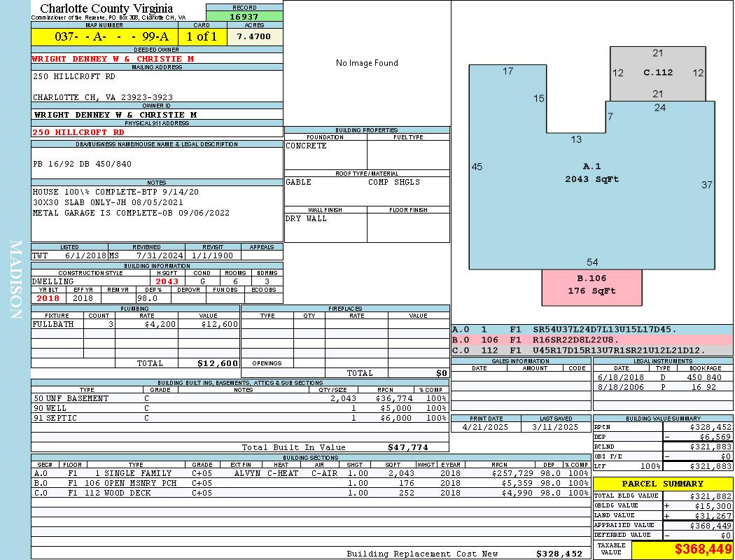Click the red physical 911 address

click(x=78, y=132)
